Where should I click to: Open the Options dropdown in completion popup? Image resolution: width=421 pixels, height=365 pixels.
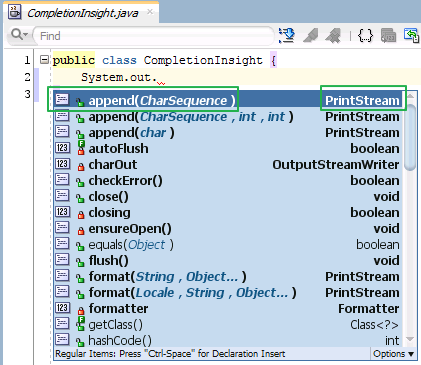pos(393,354)
